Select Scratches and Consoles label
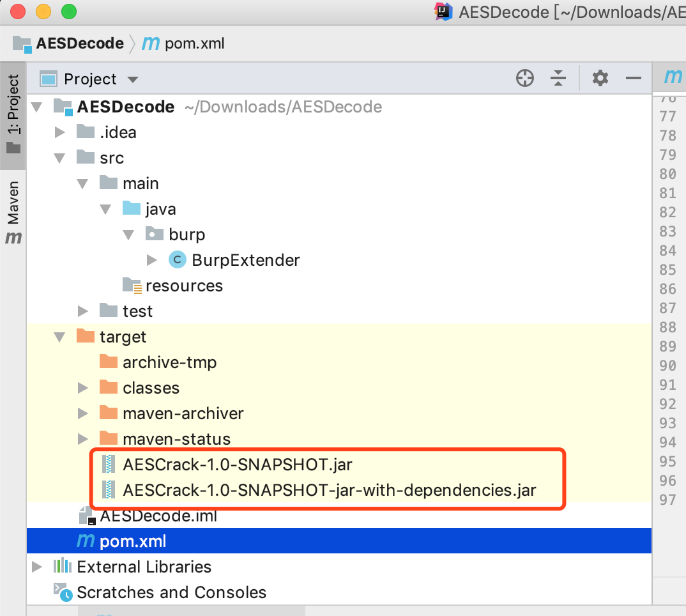686x616 pixels. [x=171, y=592]
